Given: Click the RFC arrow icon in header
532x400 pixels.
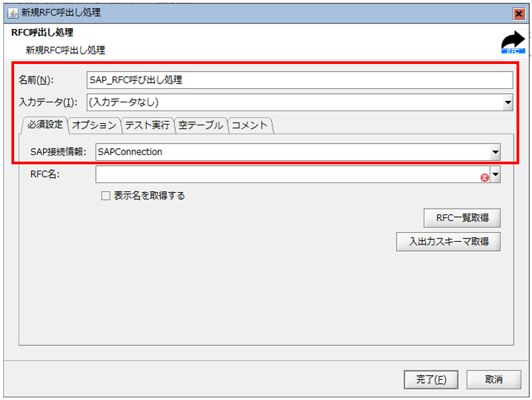Looking at the screenshot, I should pos(513,42).
